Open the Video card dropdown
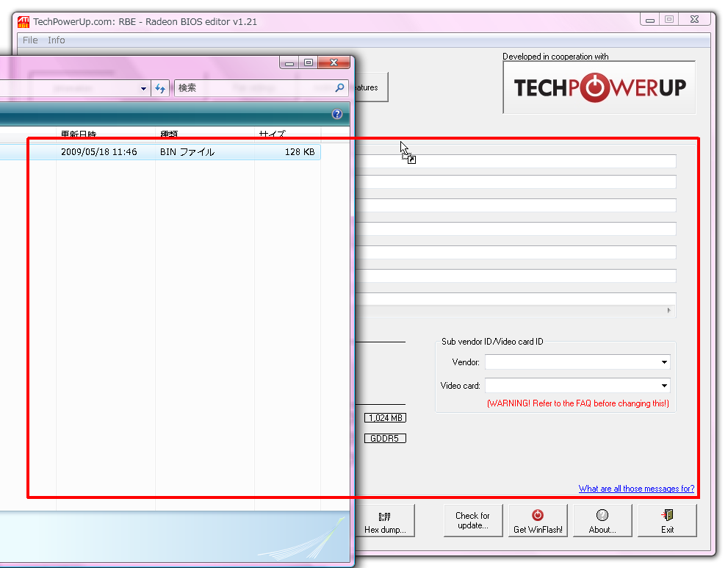Image resolution: width=728 pixels, height=568 pixels. [x=664, y=386]
